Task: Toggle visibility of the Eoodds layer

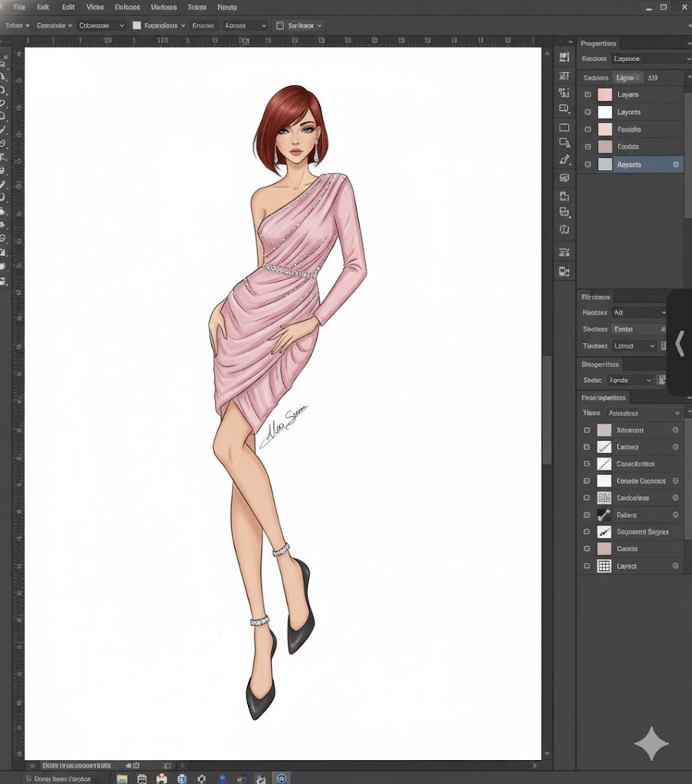Action: point(588,147)
